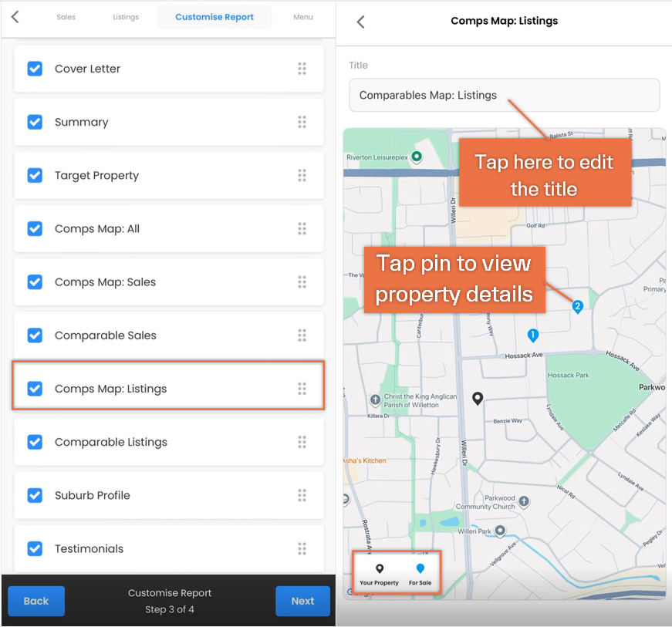Tap the Riverton Leisureplex map marker
This screenshot has height=627, width=672.
[416, 157]
